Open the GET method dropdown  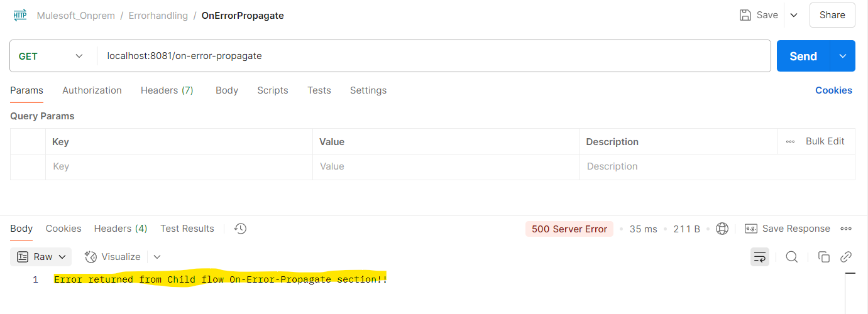(53, 56)
